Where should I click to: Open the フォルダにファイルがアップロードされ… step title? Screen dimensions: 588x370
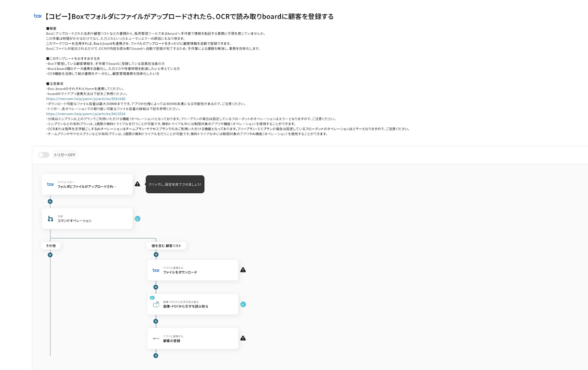(x=87, y=187)
